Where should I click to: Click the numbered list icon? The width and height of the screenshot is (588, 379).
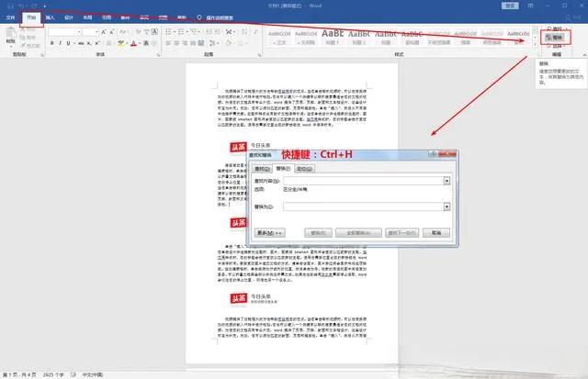(x=181, y=32)
